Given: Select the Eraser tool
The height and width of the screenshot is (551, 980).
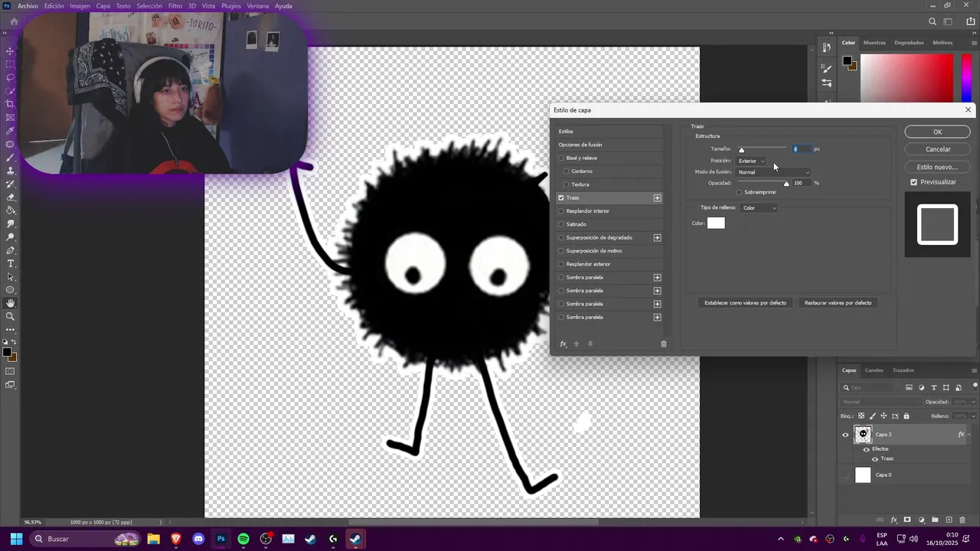Looking at the screenshot, I should click(x=10, y=197).
